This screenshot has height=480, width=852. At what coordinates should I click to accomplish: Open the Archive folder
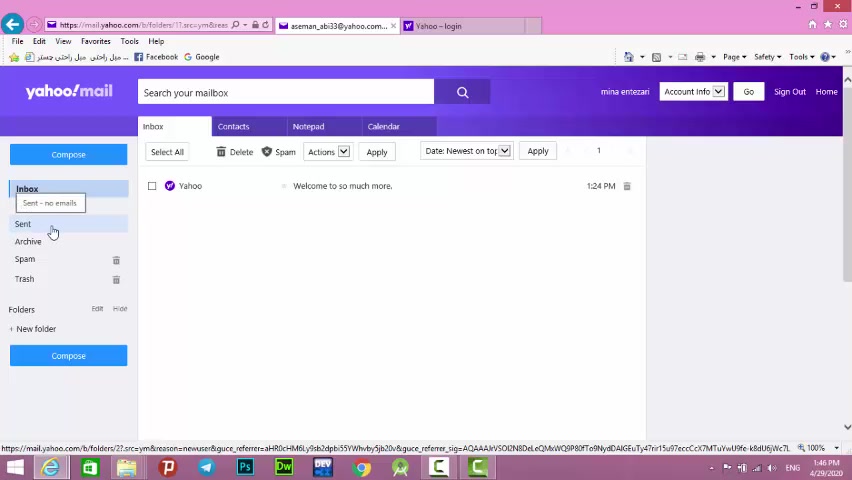point(28,241)
